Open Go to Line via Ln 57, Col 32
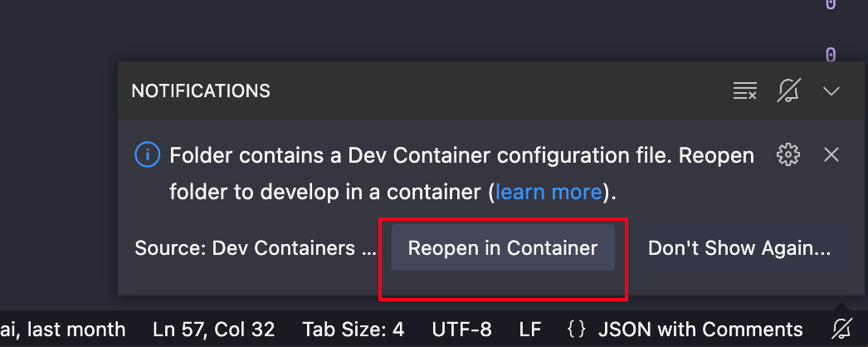The height and width of the screenshot is (347, 868). tap(213, 330)
